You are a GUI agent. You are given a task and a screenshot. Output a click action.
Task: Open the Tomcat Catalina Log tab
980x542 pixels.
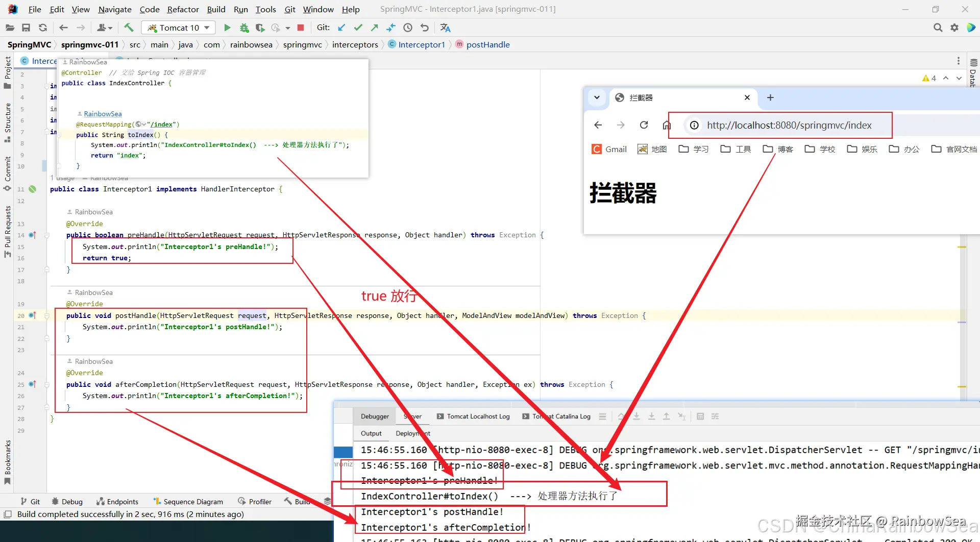(556, 416)
